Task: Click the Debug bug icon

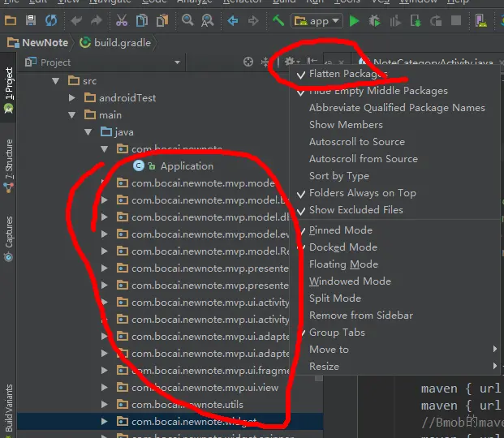Action: click(x=374, y=21)
